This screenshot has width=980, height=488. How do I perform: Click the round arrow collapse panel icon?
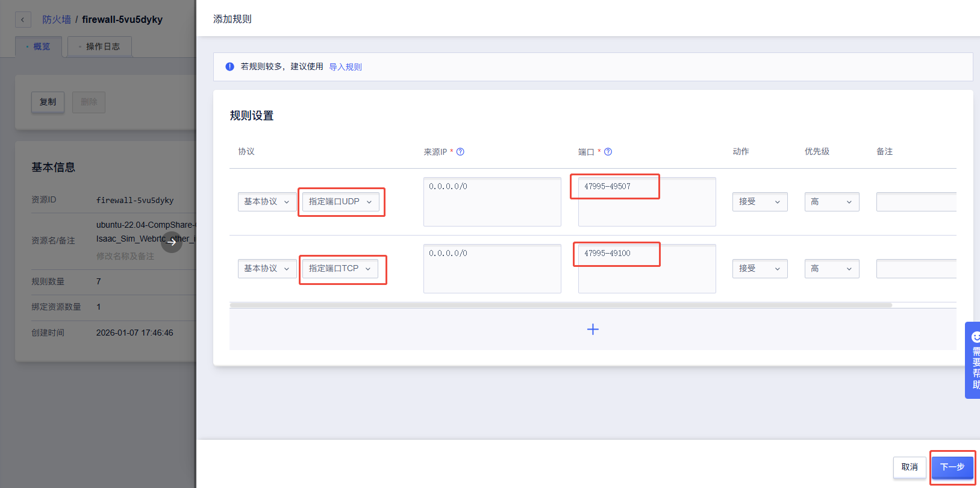pyautogui.click(x=172, y=242)
